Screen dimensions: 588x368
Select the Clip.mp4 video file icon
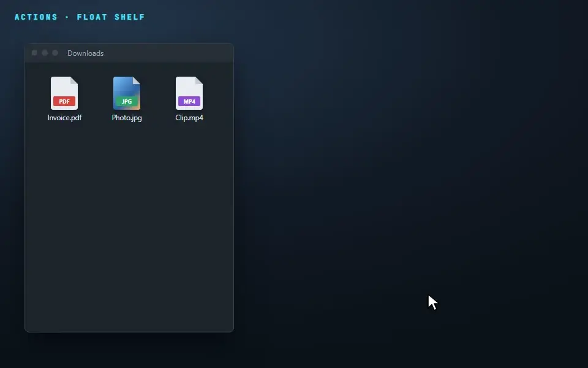coord(189,93)
